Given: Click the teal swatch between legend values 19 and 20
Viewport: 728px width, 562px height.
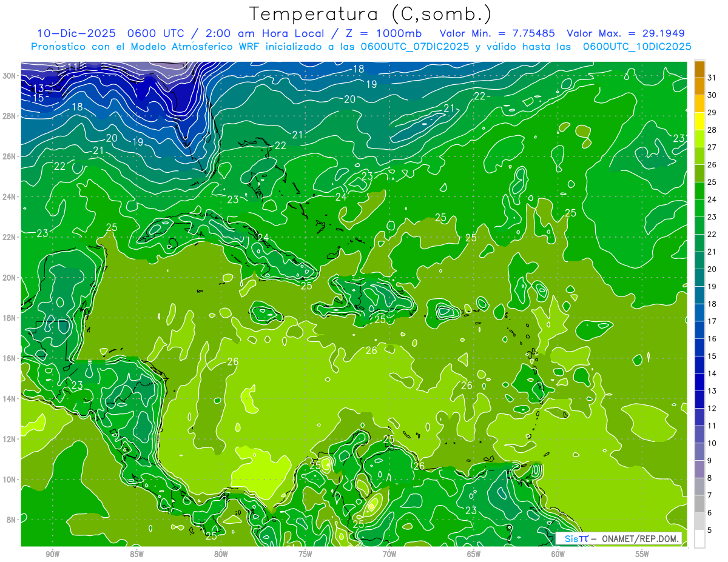Looking at the screenshot, I should click(x=699, y=278).
